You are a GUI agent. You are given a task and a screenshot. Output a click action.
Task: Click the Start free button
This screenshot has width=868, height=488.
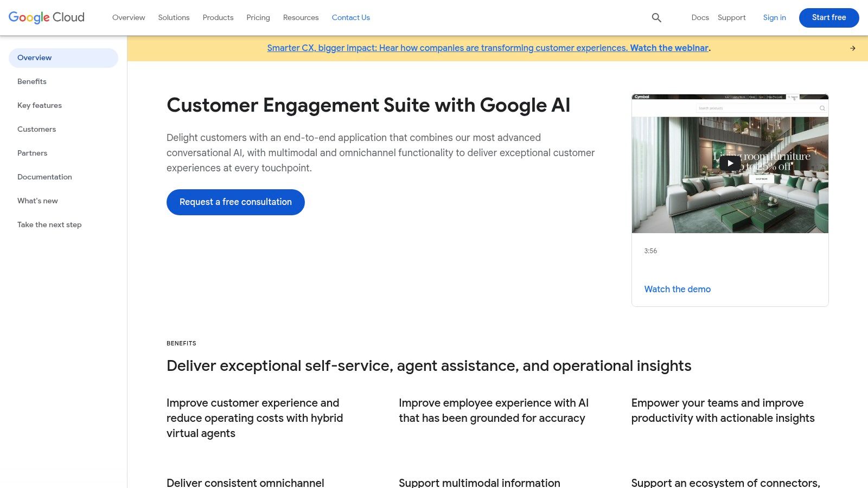click(x=828, y=17)
